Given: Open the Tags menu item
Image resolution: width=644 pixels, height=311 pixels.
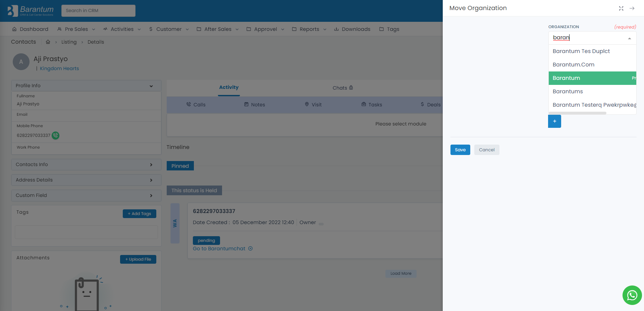Looking at the screenshot, I should [x=389, y=29].
